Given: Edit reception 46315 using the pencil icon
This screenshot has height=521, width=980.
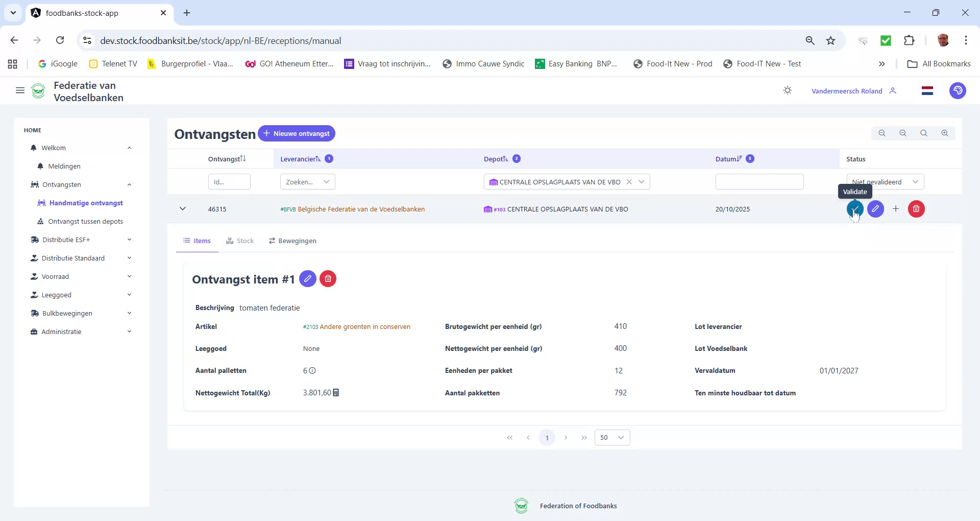Looking at the screenshot, I should coord(876,209).
